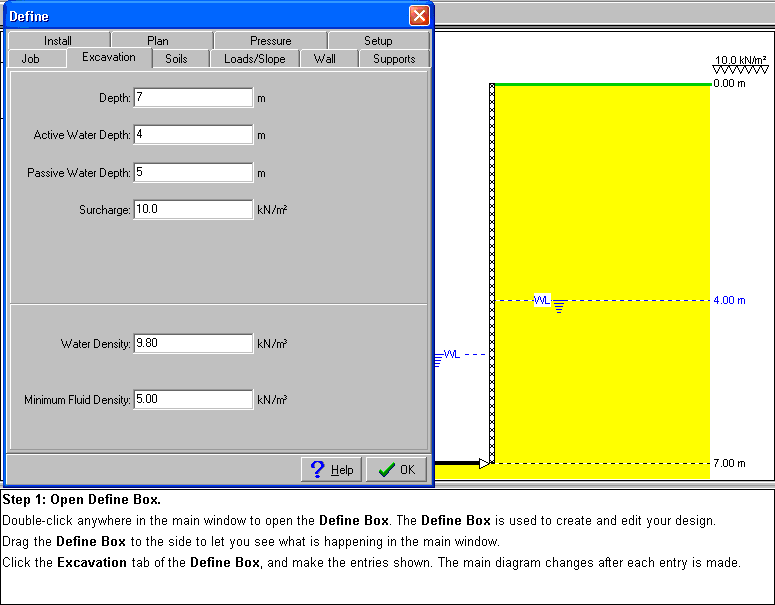Edit the Passive Water Depth field
This screenshot has height=605, width=775.
(193, 173)
